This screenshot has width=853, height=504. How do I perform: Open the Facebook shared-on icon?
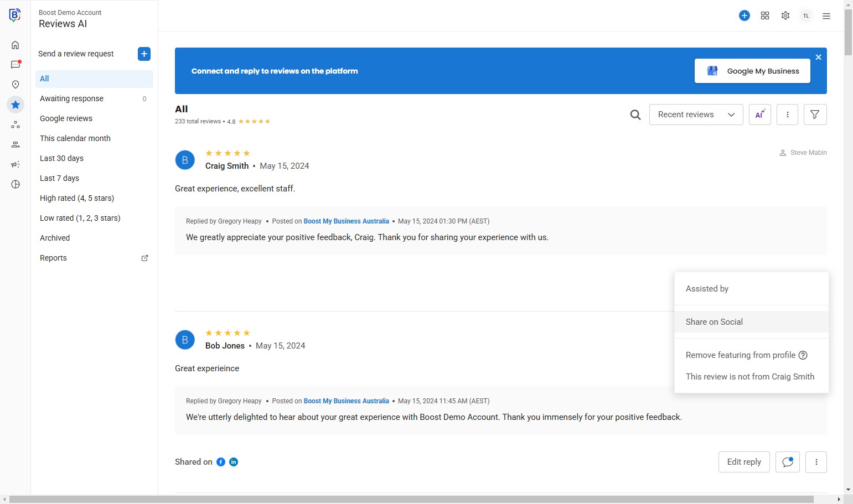click(221, 462)
